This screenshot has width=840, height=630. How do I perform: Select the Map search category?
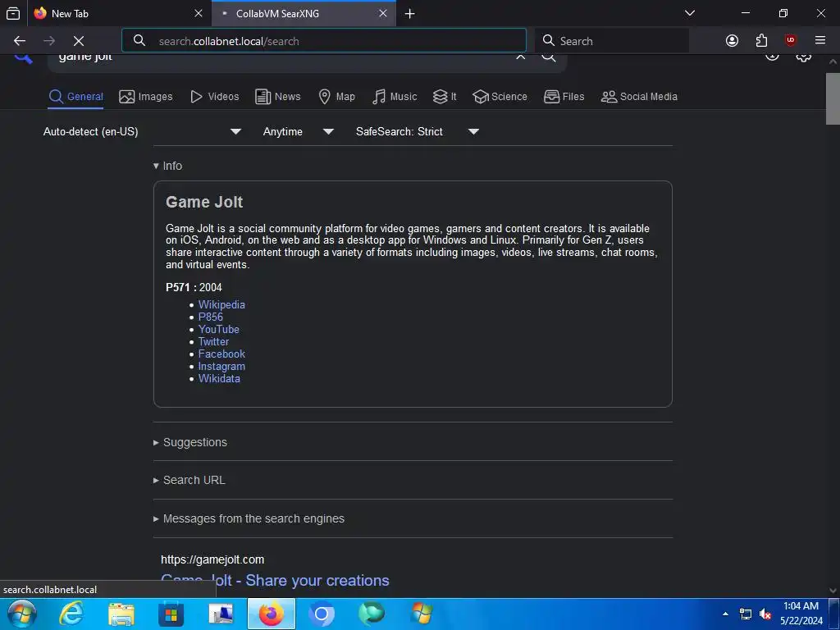point(337,97)
